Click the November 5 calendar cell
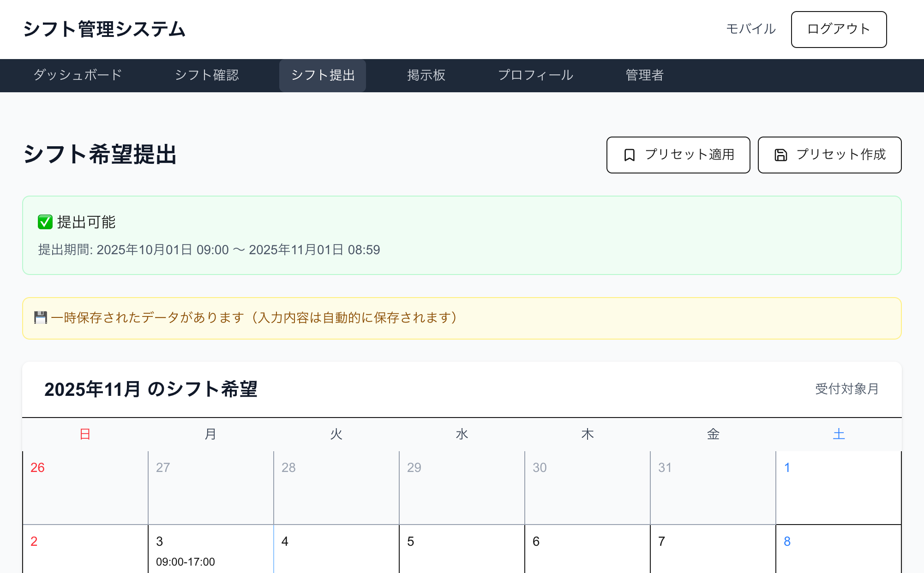The height and width of the screenshot is (573, 924). tap(462, 551)
